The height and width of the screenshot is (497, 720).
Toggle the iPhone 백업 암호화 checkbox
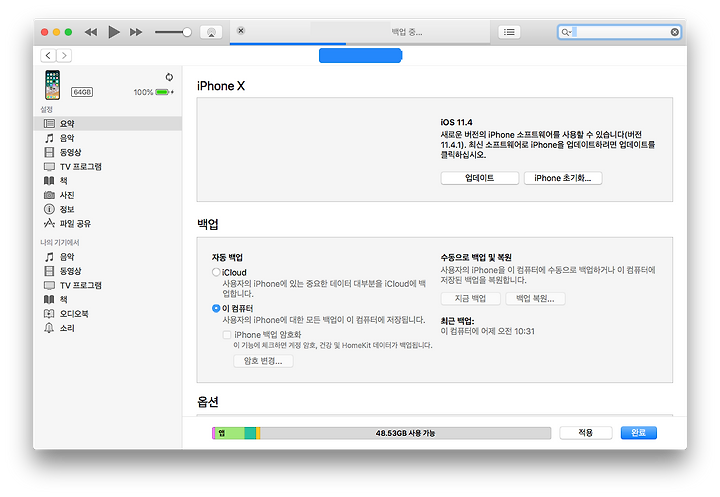(x=227, y=335)
